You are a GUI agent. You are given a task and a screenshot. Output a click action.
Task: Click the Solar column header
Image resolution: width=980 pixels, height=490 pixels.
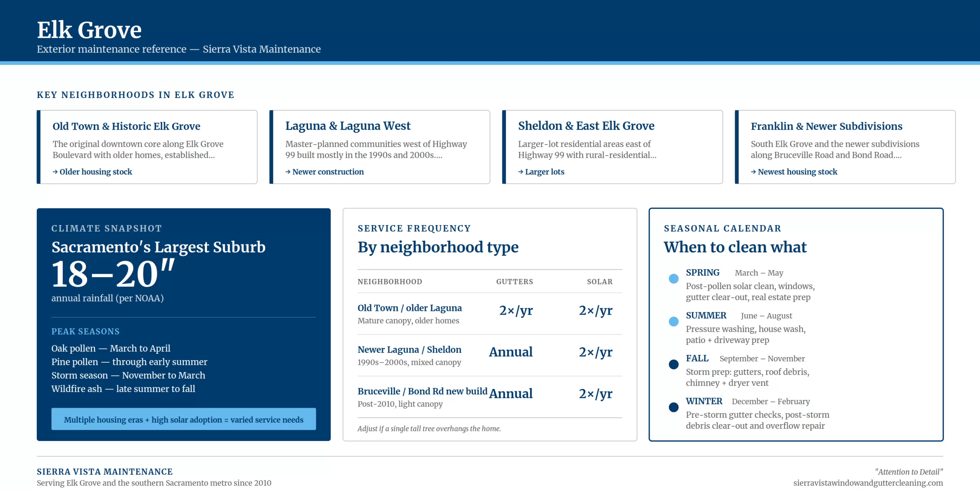pos(600,282)
